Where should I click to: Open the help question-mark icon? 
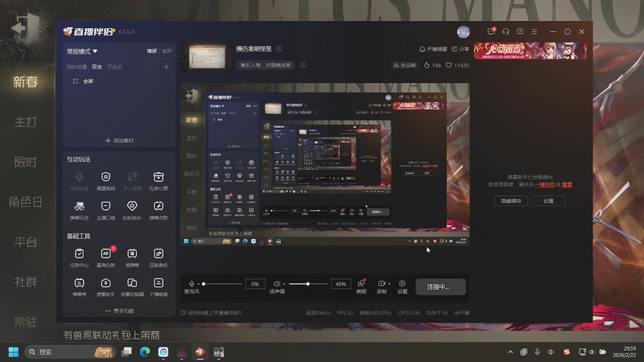point(520,31)
